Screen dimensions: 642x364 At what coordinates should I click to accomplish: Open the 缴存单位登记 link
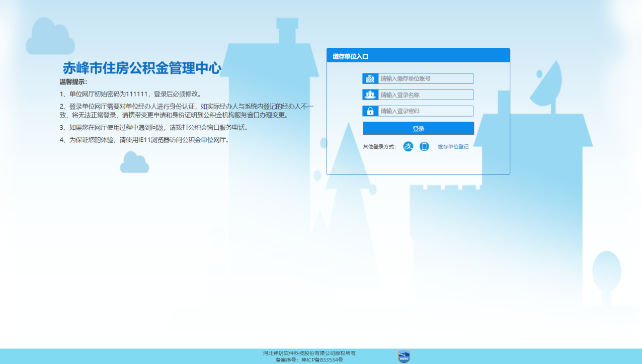tap(453, 147)
